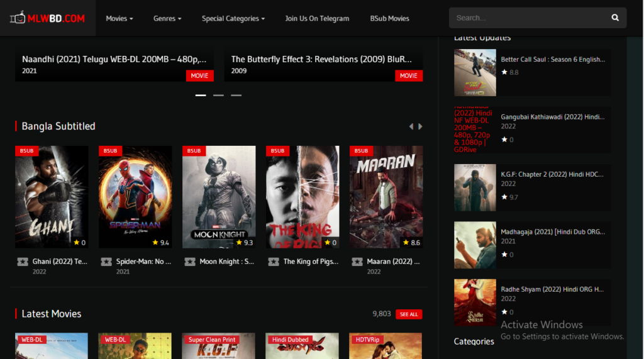This screenshot has height=359, width=644.
Task: Click the film icon beside Spider-Man: No
Action: pos(106,262)
